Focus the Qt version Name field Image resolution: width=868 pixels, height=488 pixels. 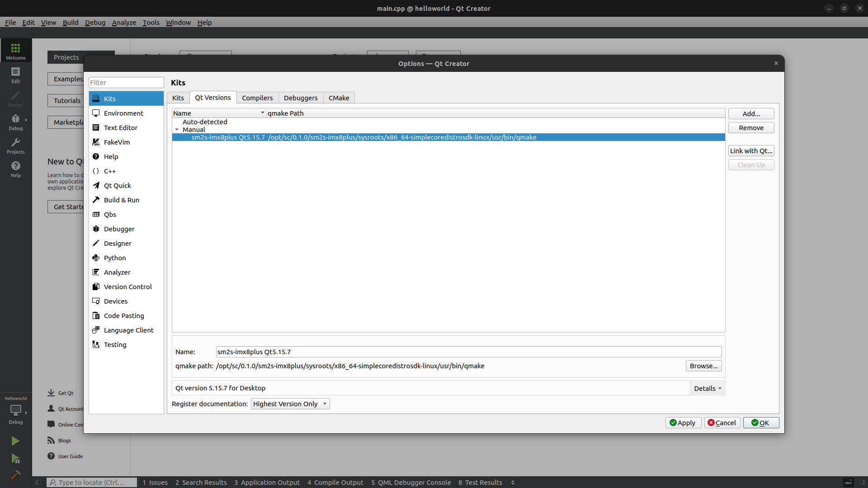(468, 352)
